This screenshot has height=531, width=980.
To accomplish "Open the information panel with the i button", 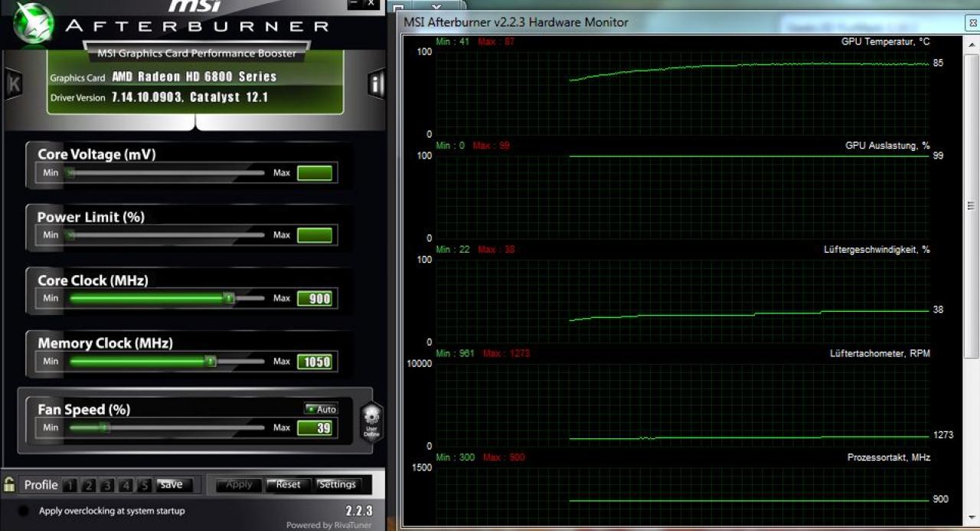I will coord(376,84).
